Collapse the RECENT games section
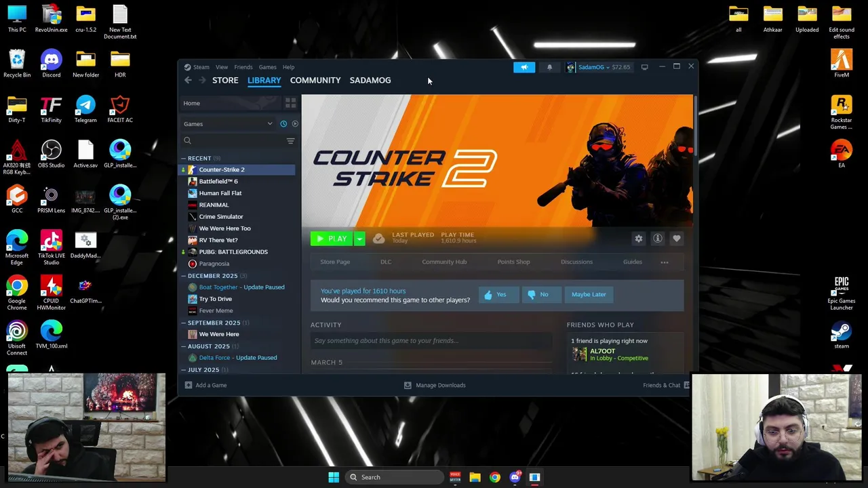 click(x=183, y=159)
